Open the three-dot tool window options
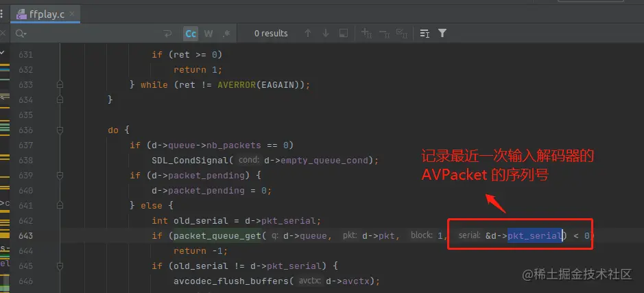This screenshot has width=644, height=293. [1, 14]
